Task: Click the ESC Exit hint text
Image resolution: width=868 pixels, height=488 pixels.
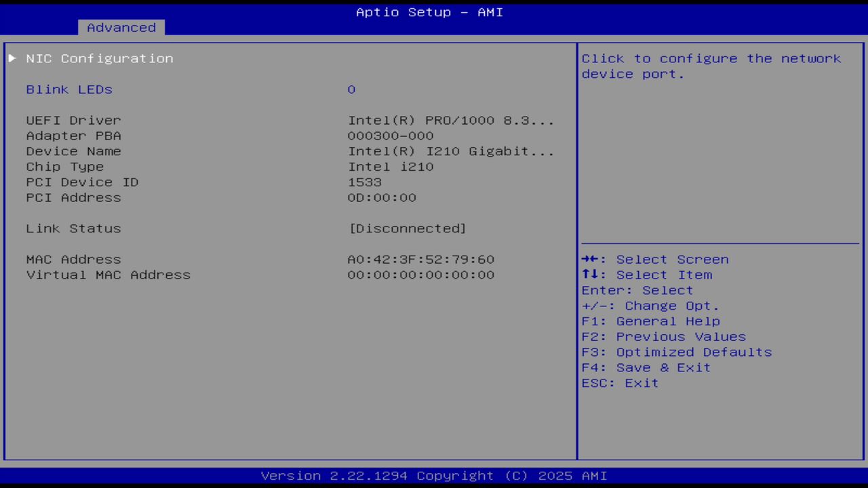Action: click(619, 383)
